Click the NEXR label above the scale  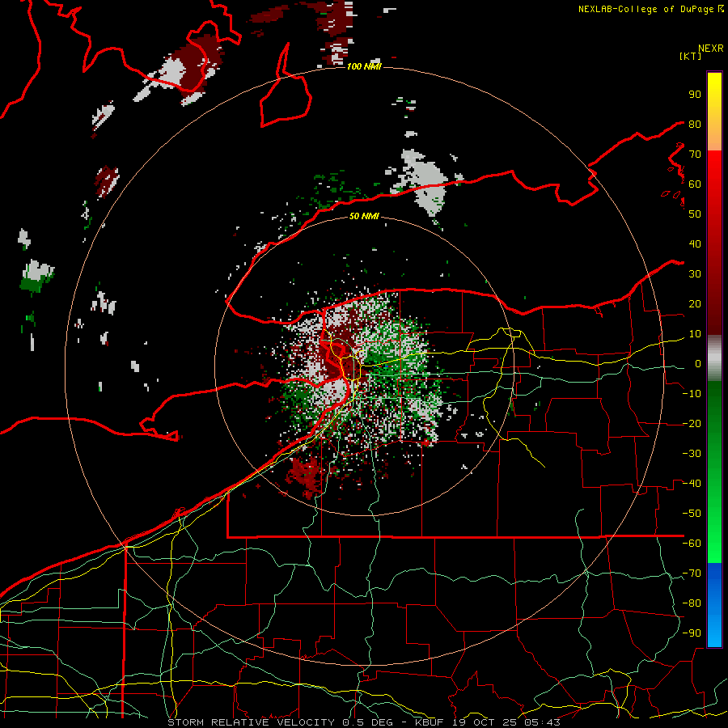tap(711, 49)
